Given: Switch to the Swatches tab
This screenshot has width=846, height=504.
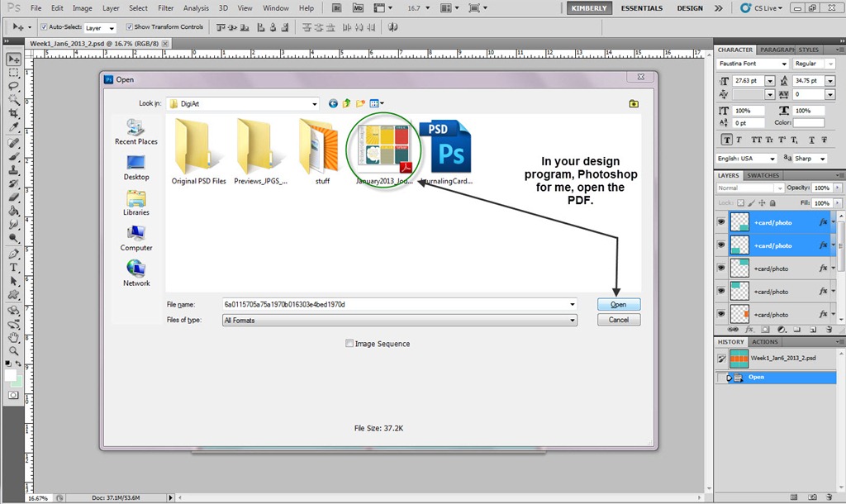Looking at the screenshot, I should click(x=763, y=175).
